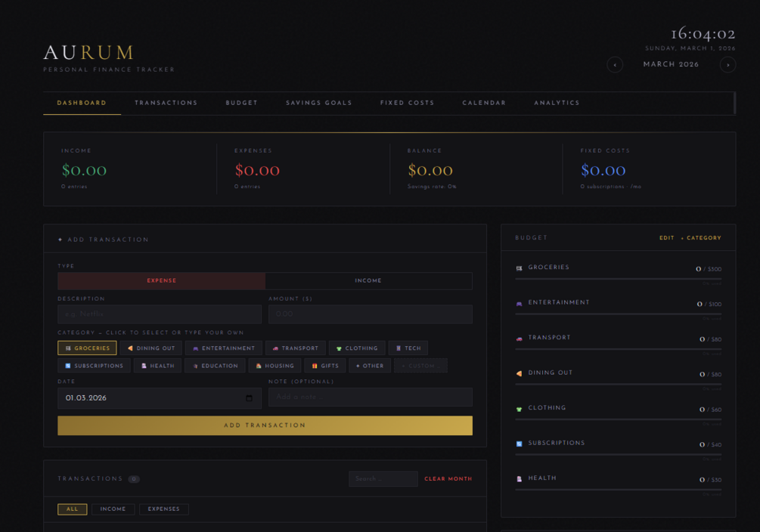Screen dimensions: 760x532
Task: Click Groceries budget progress bar
Action: (619, 279)
